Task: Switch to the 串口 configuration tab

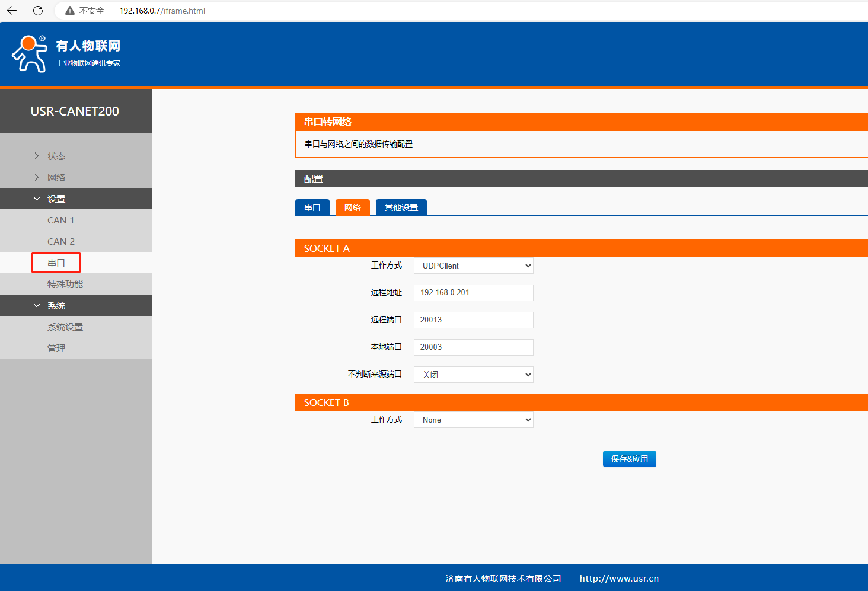Action: (x=312, y=207)
